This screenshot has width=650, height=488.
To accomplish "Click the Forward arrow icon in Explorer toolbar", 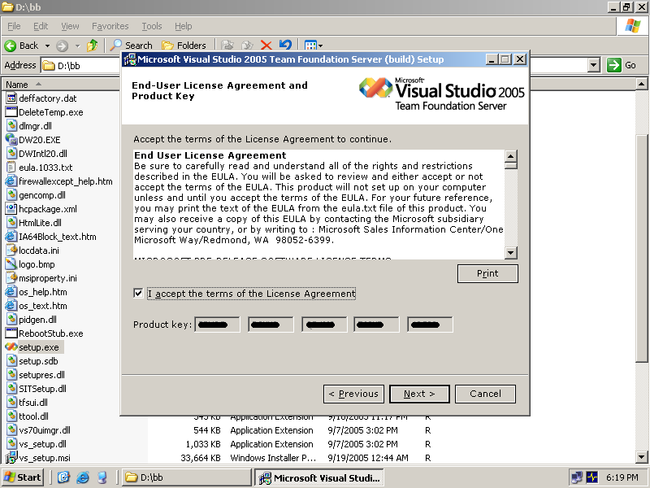I will (x=62, y=46).
